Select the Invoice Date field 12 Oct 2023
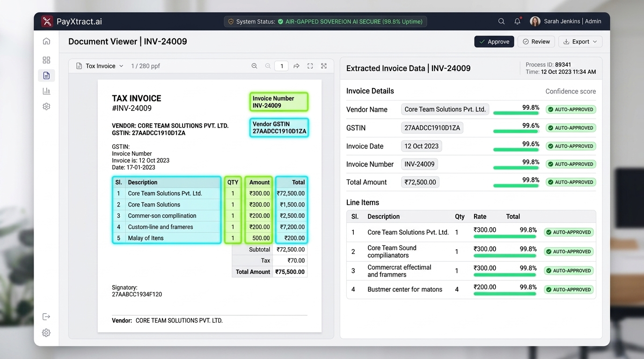The image size is (644, 359). [421, 146]
